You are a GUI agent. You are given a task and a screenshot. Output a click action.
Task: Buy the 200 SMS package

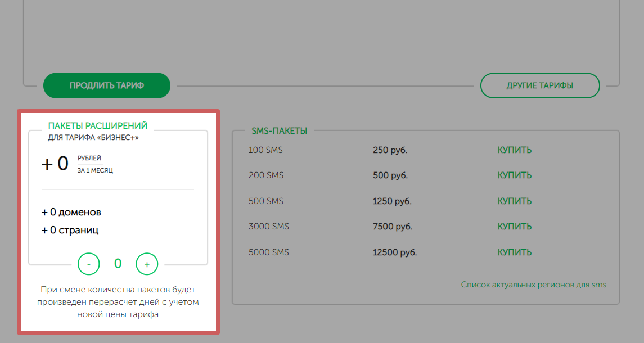coord(514,175)
